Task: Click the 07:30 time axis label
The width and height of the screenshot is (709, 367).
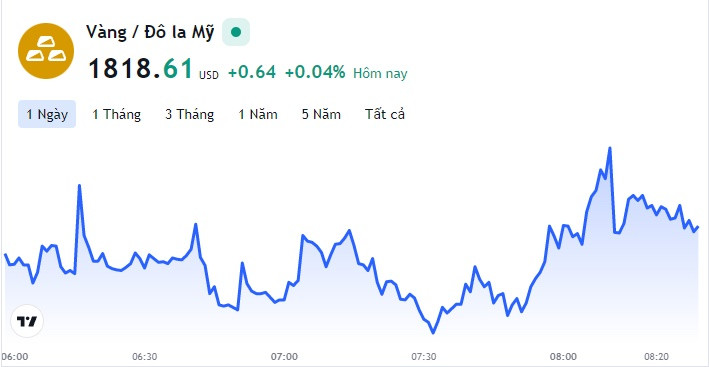Action: (424, 357)
